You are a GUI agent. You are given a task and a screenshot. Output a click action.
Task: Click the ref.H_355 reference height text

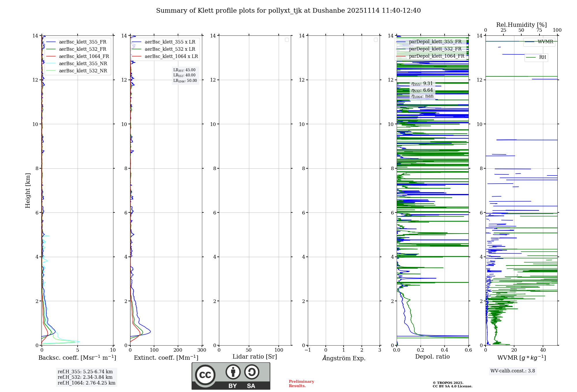coord(85,372)
